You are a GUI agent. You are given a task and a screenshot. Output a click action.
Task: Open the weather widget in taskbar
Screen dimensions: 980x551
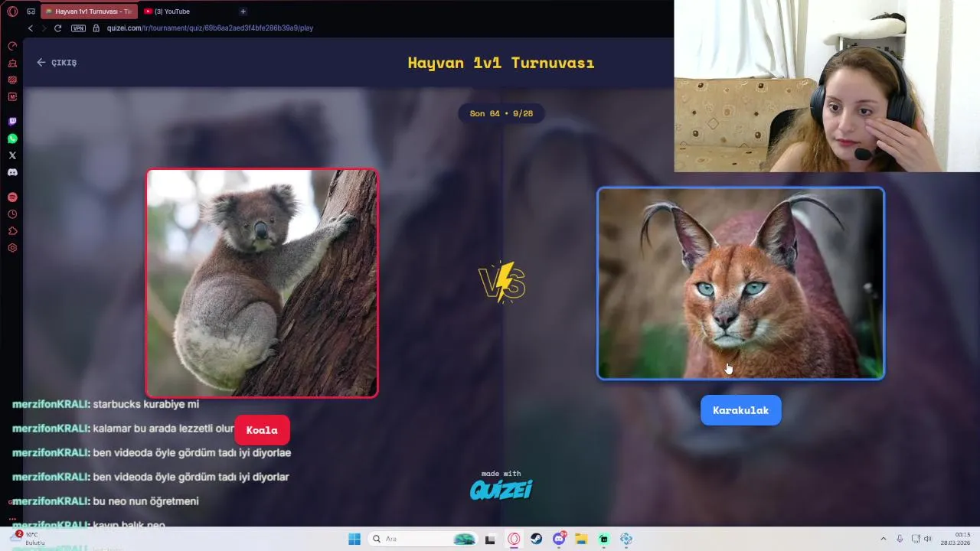coord(29,539)
